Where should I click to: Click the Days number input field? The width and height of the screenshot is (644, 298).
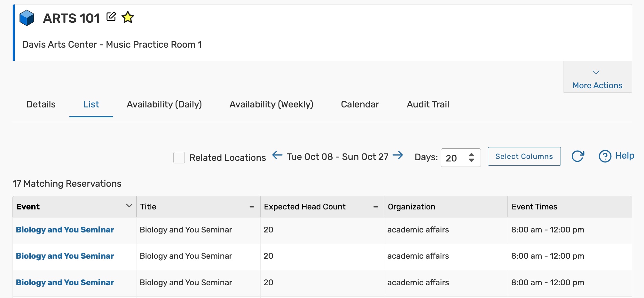click(454, 158)
